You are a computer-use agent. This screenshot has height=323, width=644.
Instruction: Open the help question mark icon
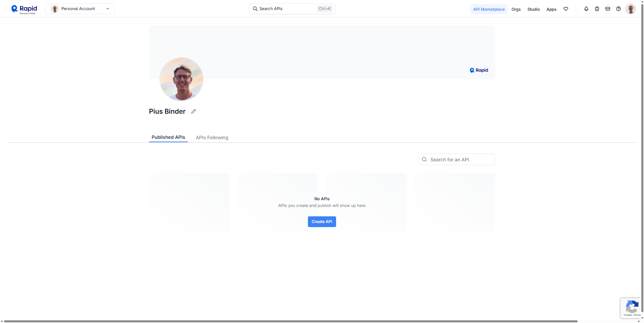(619, 9)
